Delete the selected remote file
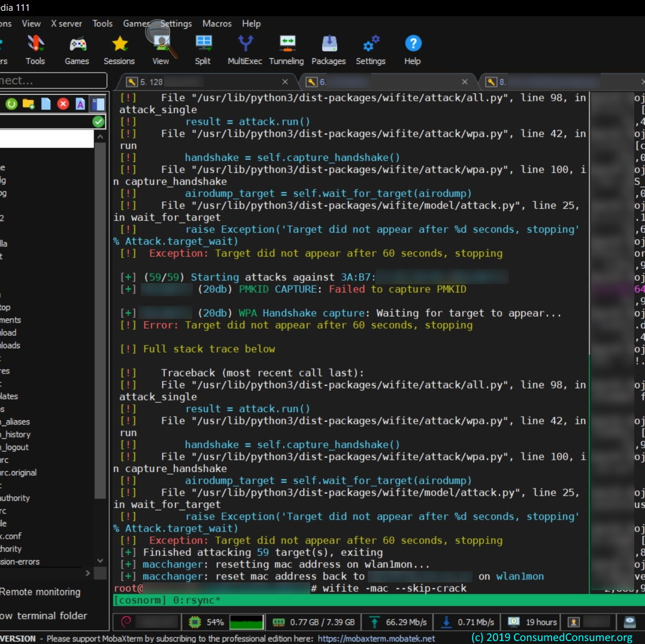645x644 pixels. [62, 104]
